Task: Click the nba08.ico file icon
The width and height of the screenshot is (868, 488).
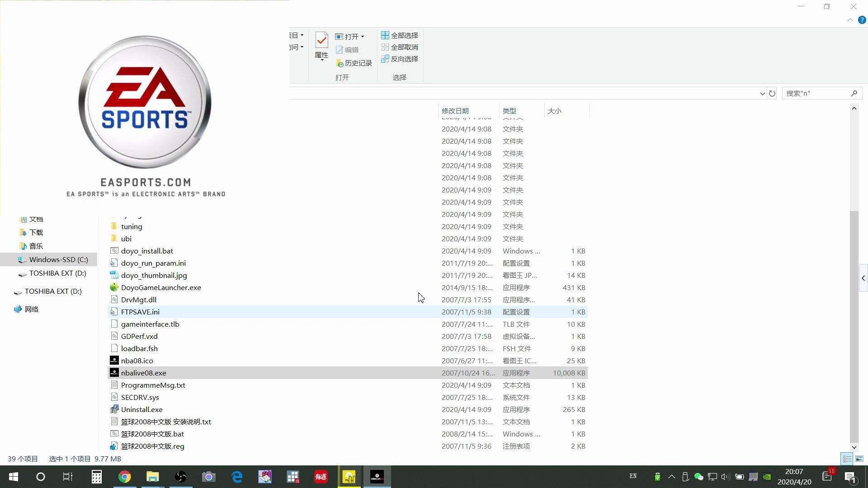Action: pos(114,360)
